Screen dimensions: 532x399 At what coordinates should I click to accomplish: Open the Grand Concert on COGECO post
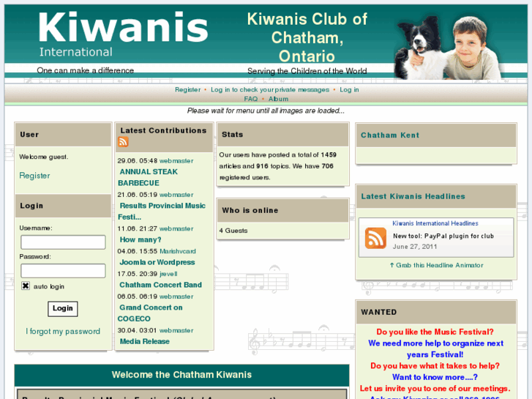coord(150,313)
